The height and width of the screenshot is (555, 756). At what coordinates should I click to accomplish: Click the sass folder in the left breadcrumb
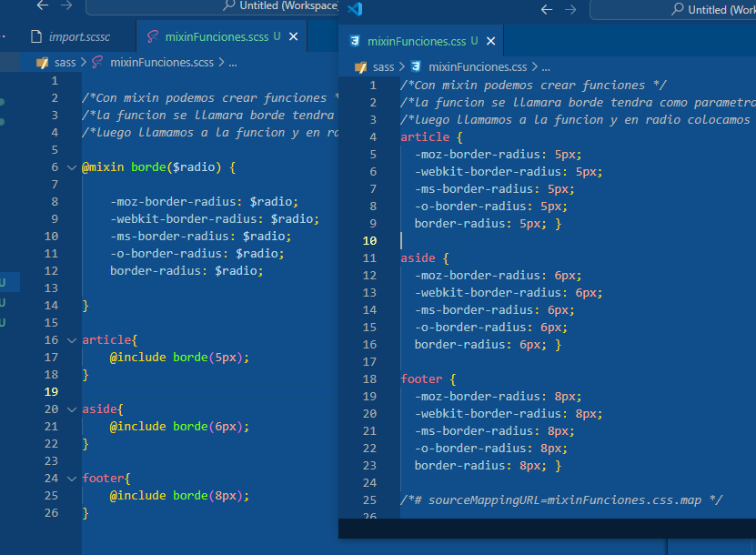[x=66, y=63]
